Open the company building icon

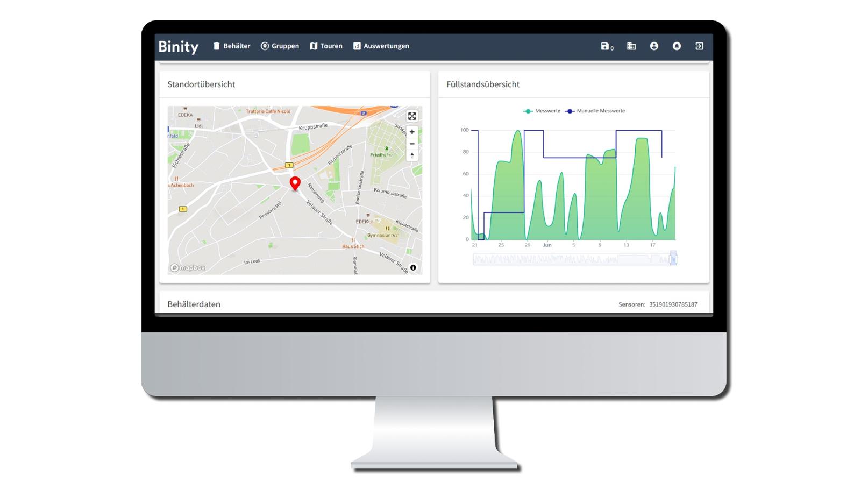(631, 46)
